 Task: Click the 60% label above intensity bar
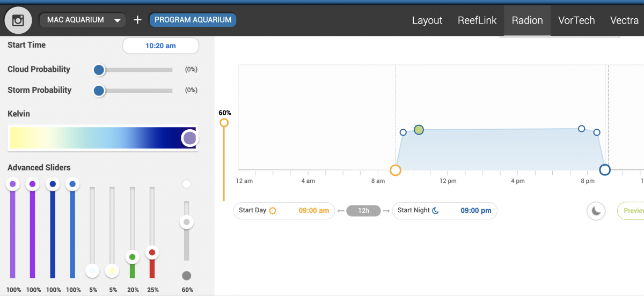(225, 113)
